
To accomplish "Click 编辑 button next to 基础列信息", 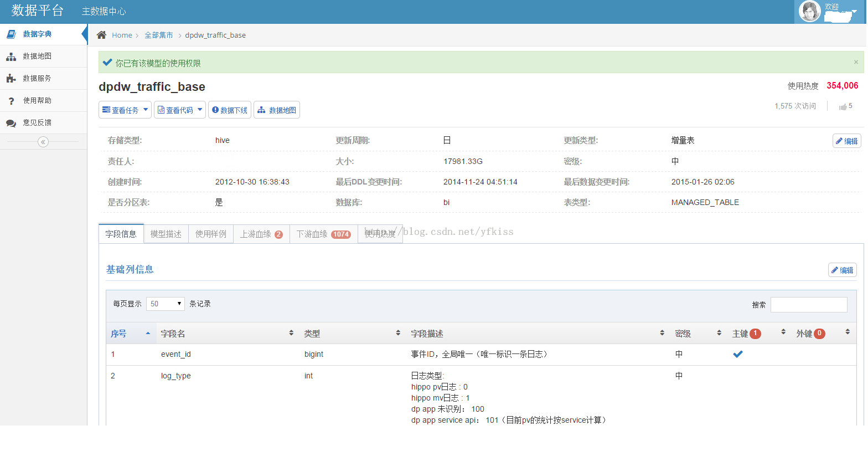I will tap(843, 270).
